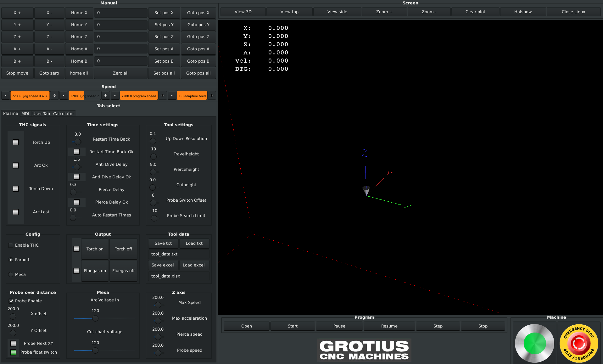Toggle the Torch Up signal indicator
This screenshot has height=364, width=603.
click(x=16, y=142)
